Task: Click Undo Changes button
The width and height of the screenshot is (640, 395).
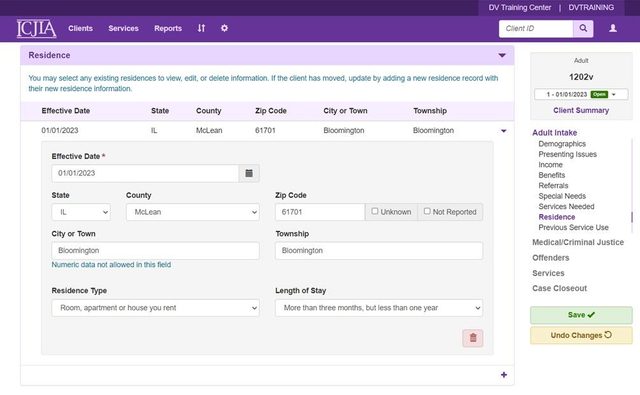Action: tap(581, 335)
